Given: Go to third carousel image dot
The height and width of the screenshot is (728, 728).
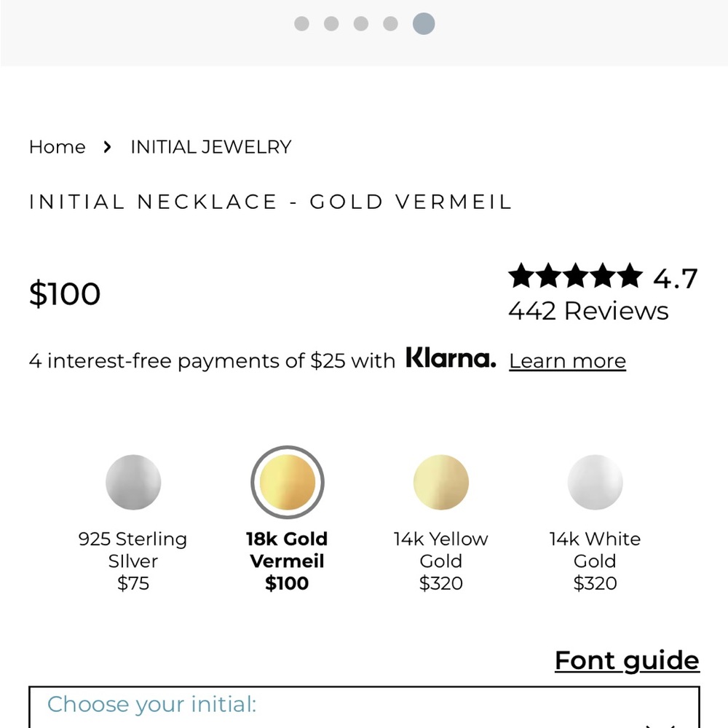Looking at the screenshot, I should [361, 24].
